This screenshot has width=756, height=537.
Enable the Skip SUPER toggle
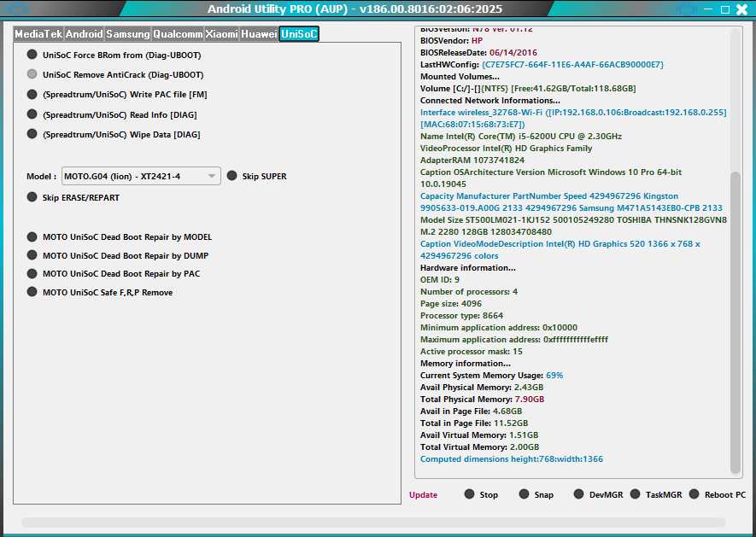coord(232,175)
